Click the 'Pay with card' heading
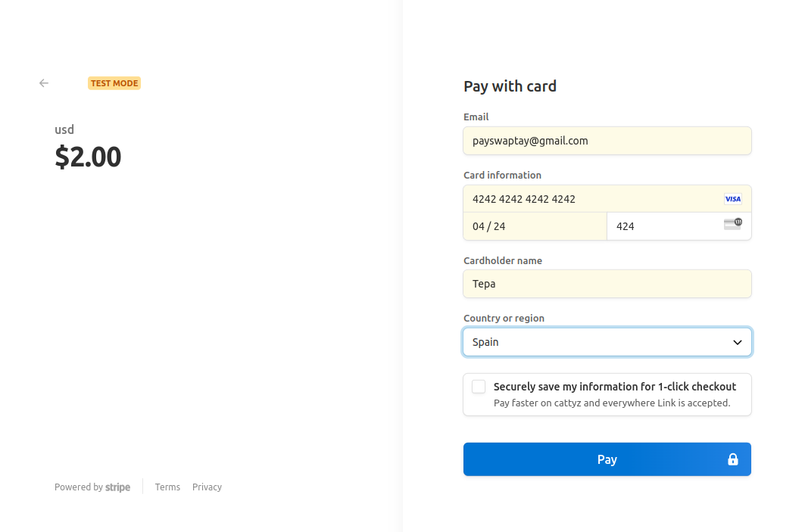The height and width of the screenshot is (532, 805). [510, 86]
